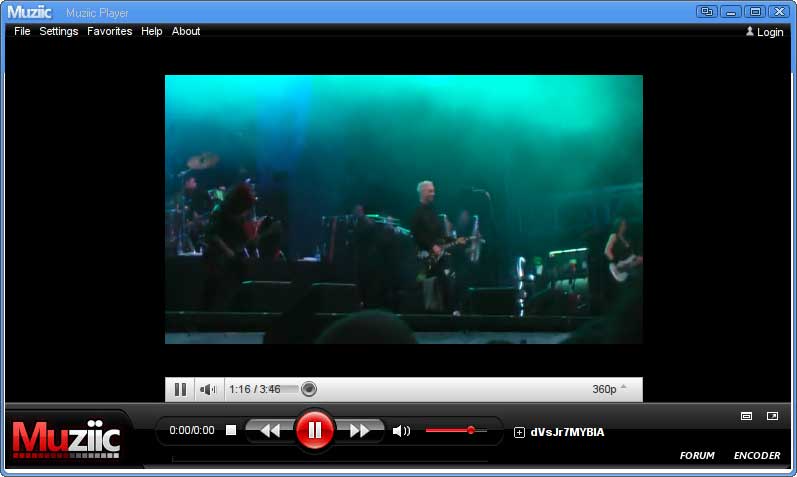This screenshot has height=477, width=797.
Task: Click the pop-out video icon at bottom right
Action: click(772, 416)
